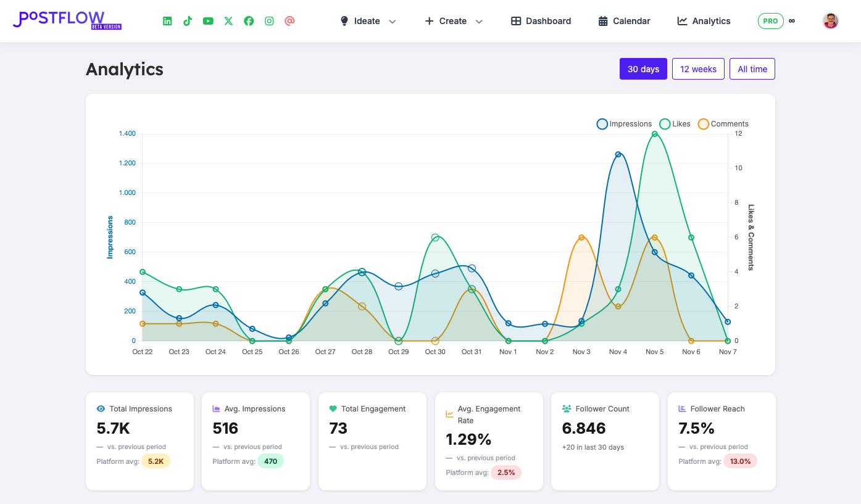Select the X (Twitter) icon
The image size is (861, 504).
tap(228, 20)
